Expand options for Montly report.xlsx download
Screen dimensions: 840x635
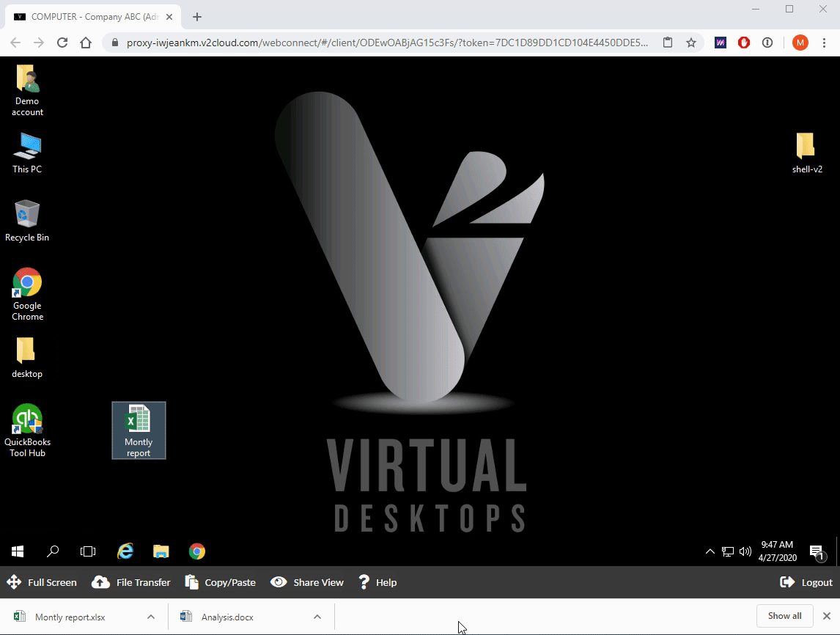click(151, 617)
